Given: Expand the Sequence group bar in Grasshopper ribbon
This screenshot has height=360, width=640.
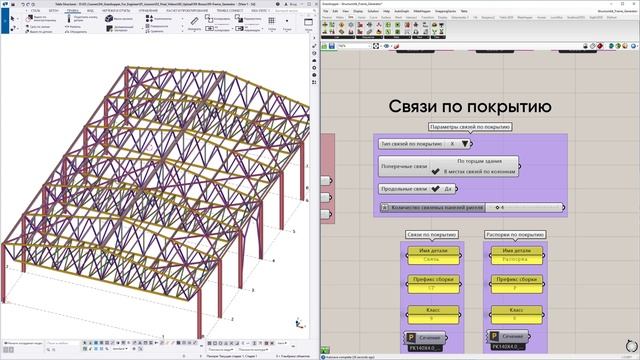Looking at the screenshot, I should [369, 37].
